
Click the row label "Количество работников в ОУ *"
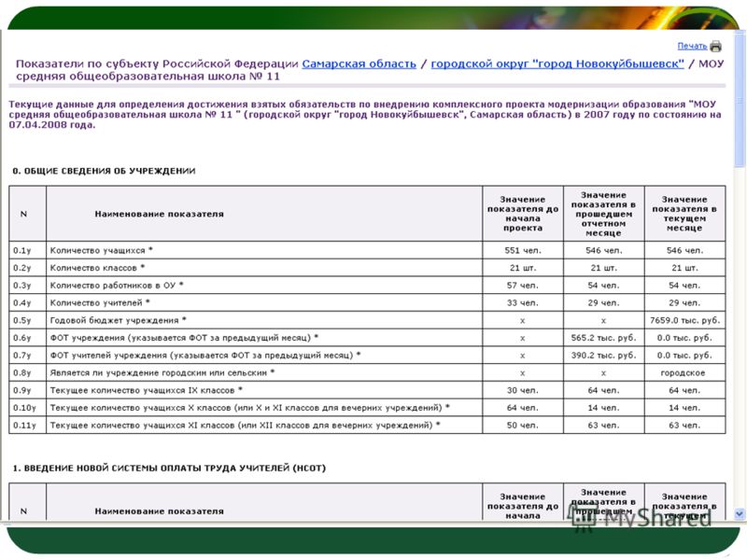click(117, 286)
